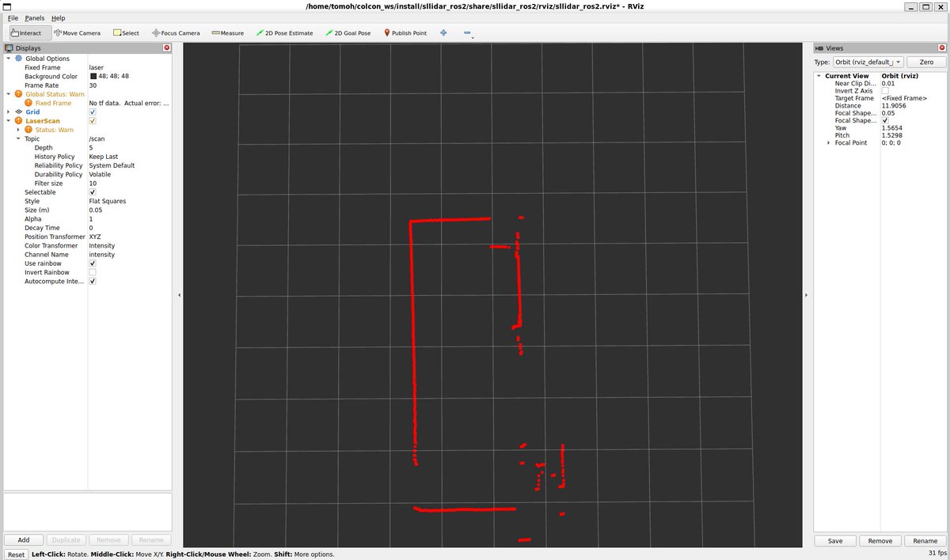This screenshot has height=560, width=950.
Task: Open the Help menu
Action: [58, 17]
